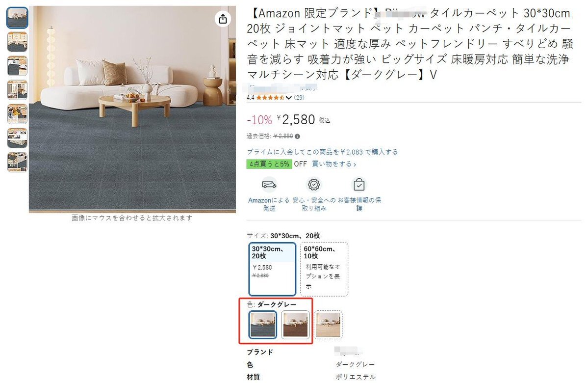Click the Amazon delivery truck icon
Screen dimensions: 588x383
tap(269, 184)
